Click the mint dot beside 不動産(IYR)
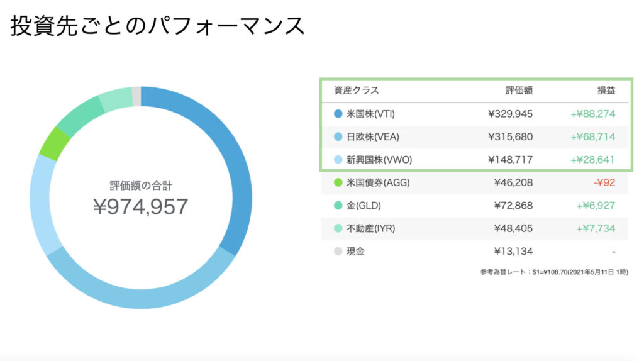Image resolution: width=644 pixels, height=361 pixels. (338, 228)
